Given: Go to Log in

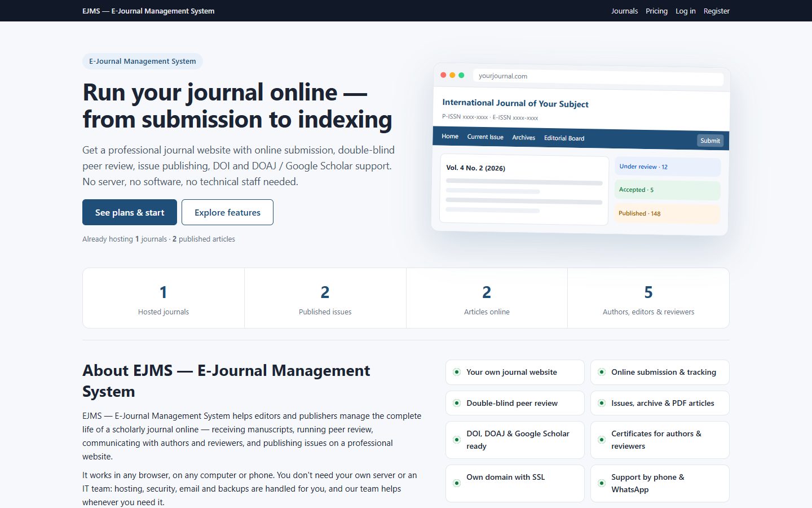Looking at the screenshot, I should tap(685, 11).
